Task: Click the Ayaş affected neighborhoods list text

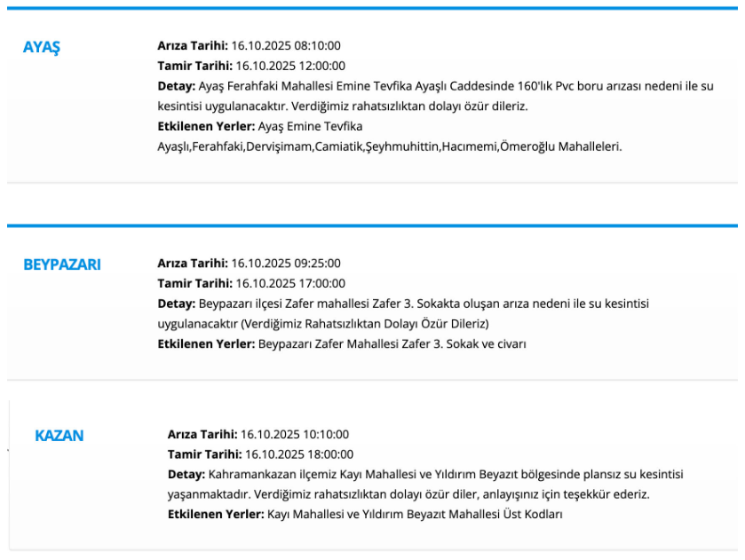Action: click(x=389, y=146)
